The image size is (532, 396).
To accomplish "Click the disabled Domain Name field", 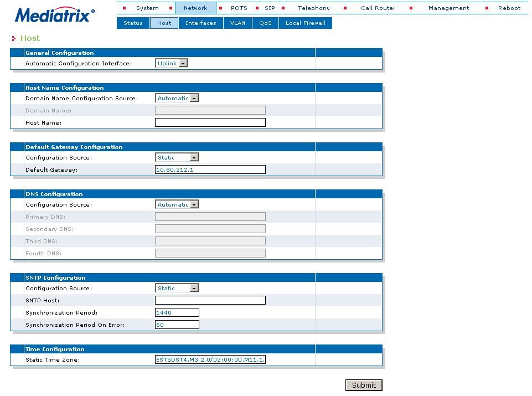I will point(210,110).
